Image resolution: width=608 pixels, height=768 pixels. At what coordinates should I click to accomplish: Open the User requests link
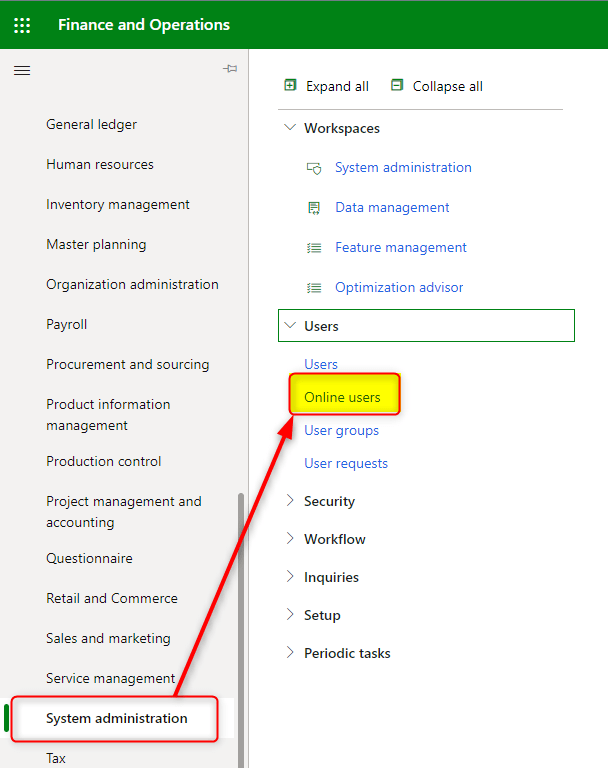[x=346, y=464]
